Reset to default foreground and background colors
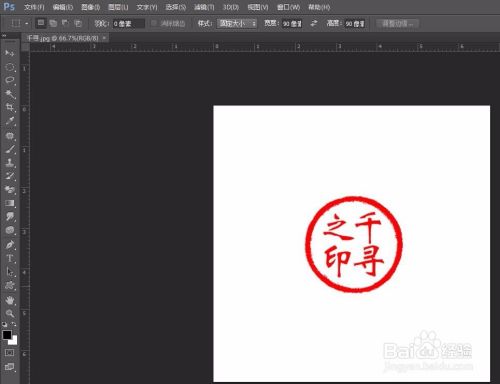500x384 pixels. (5, 324)
